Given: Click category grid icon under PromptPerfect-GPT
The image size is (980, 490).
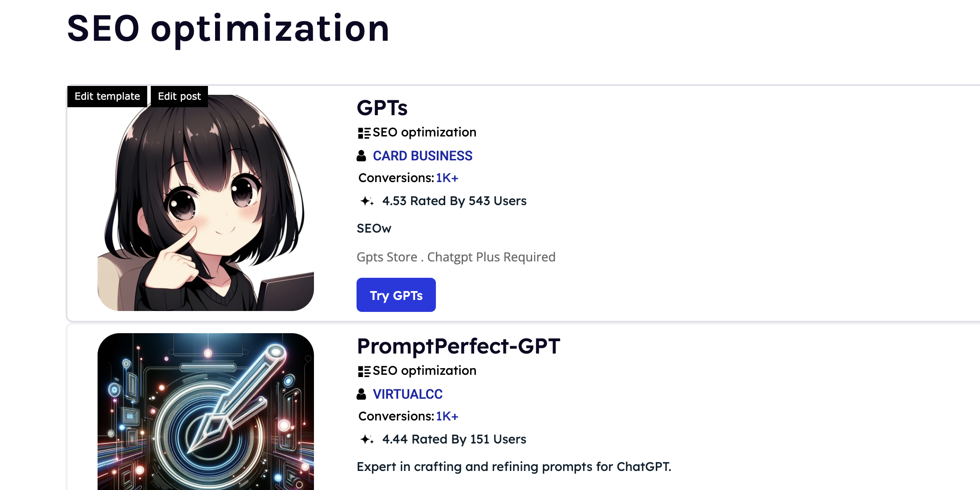Looking at the screenshot, I should pyautogui.click(x=364, y=371).
